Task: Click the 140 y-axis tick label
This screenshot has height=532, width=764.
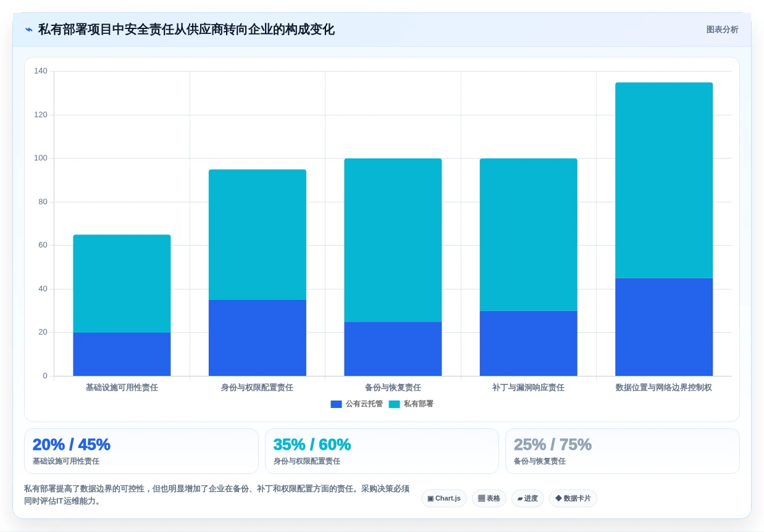Action: pyautogui.click(x=41, y=71)
